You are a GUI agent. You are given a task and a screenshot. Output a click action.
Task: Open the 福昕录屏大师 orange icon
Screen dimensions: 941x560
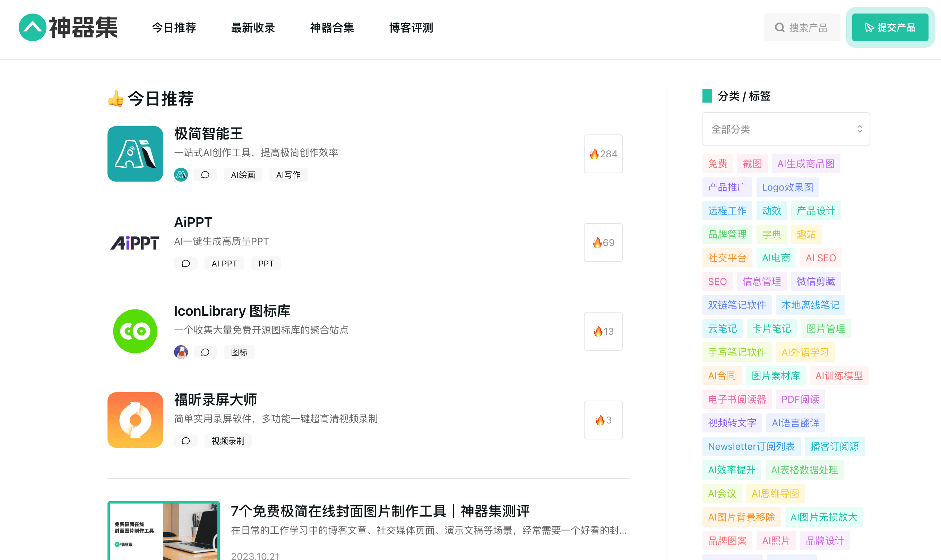135,420
